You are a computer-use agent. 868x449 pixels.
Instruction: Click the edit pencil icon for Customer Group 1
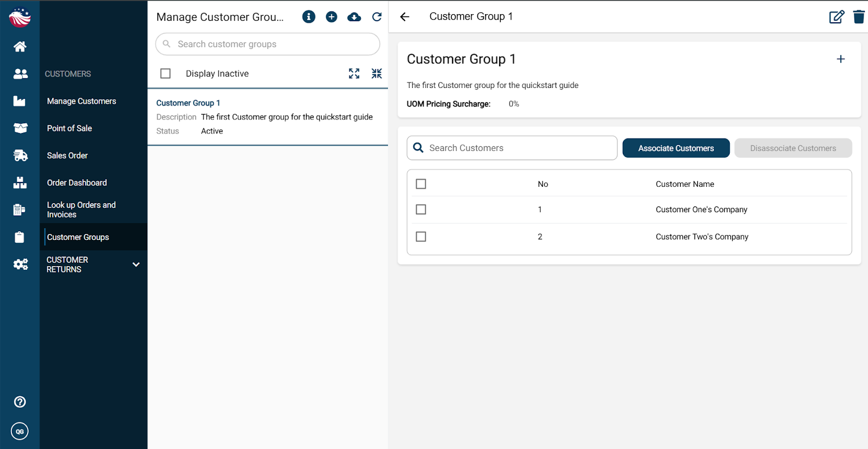(836, 17)
